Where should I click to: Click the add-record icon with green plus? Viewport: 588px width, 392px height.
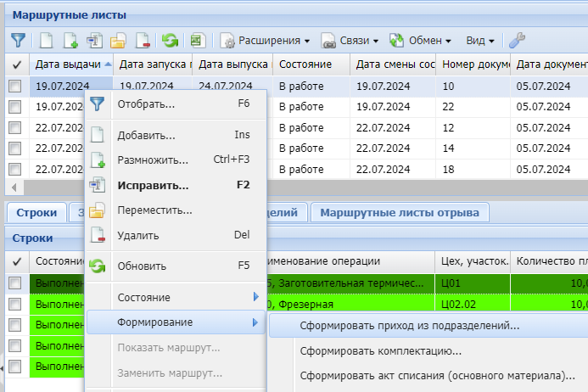click(70, 40)
